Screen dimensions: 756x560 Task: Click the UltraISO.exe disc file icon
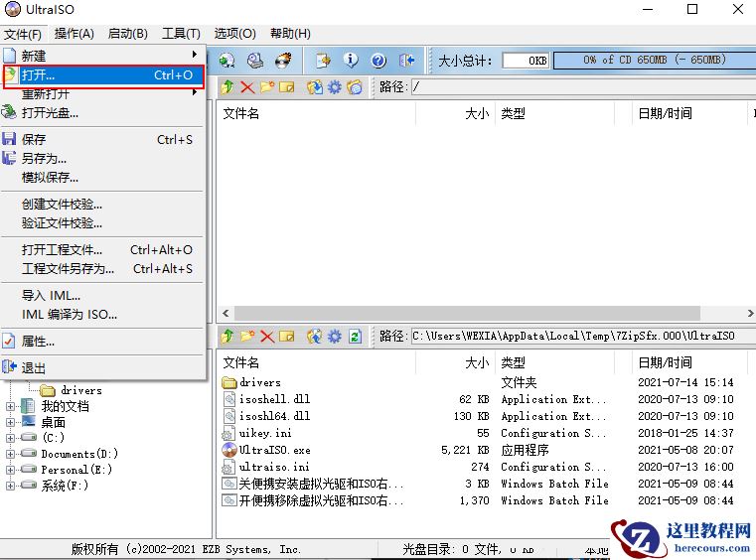click(x=229, y=450)
